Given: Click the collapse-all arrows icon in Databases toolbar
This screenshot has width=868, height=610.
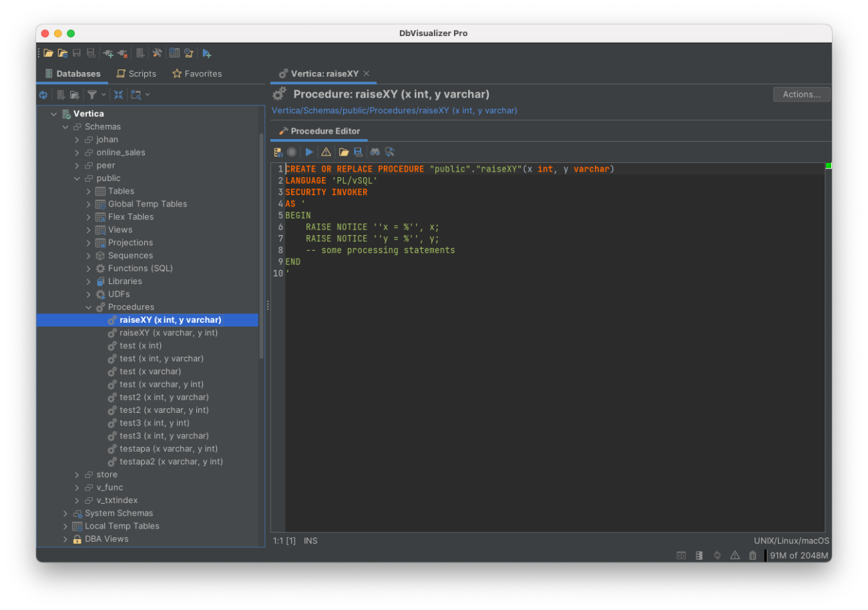Looking at the screenshot, I should click(118, 95).
